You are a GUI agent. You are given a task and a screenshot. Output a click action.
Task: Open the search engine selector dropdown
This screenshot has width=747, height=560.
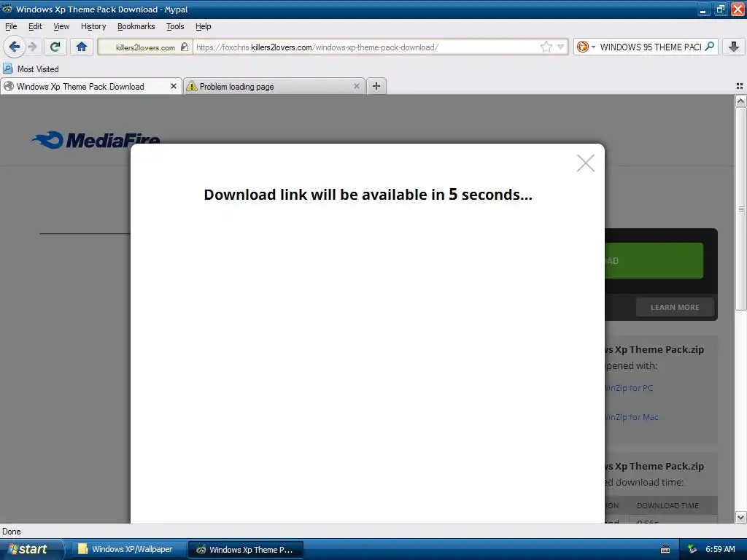click(586, 47)
